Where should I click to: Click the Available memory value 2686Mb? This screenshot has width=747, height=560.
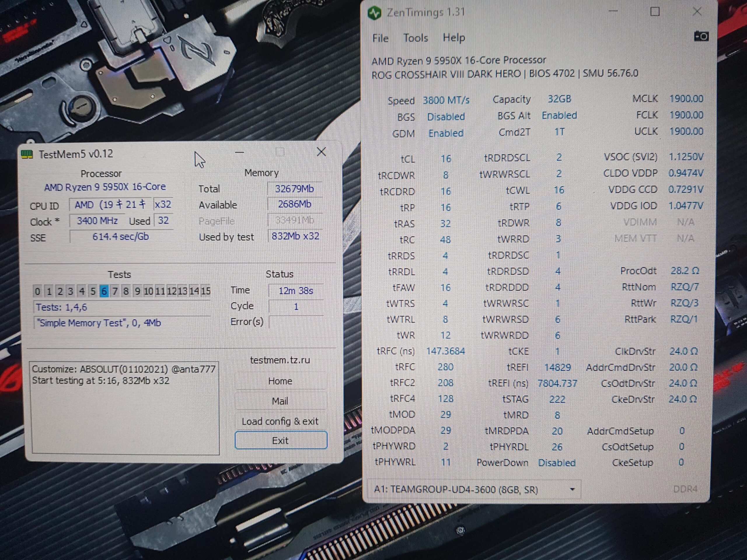point(294,204)
